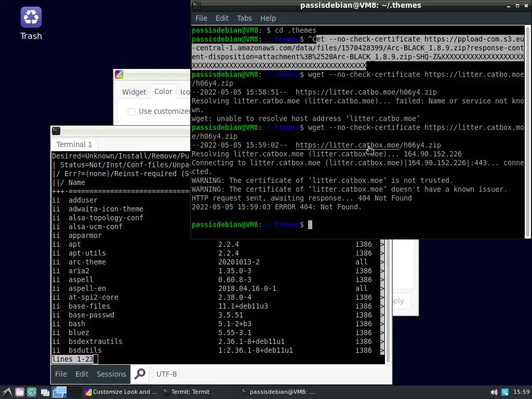Click the Customize Look window title icon
The height and width of the screenshot is (399, 532).
[119, 74]
